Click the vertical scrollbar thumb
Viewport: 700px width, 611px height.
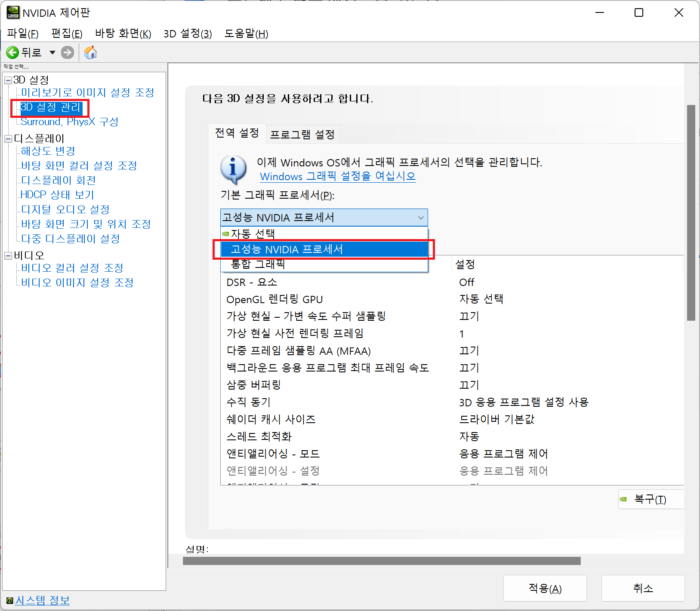[691, 213]
